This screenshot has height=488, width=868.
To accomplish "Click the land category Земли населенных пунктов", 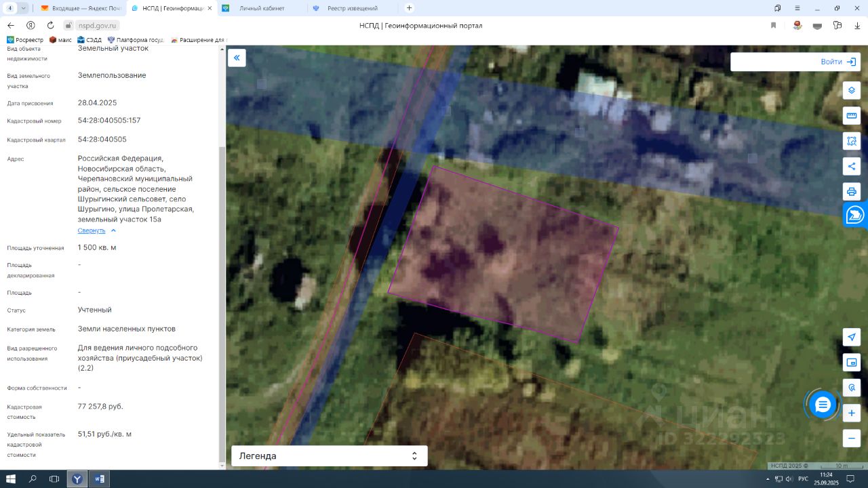I will (x=127, y=329).
